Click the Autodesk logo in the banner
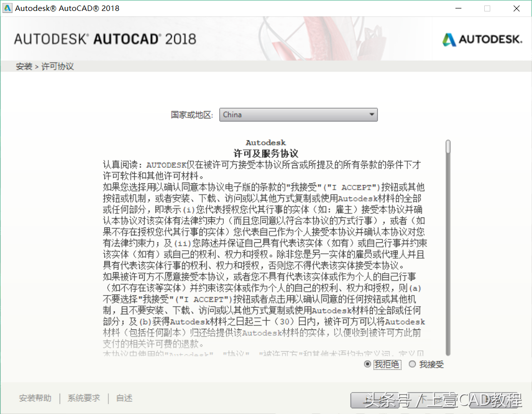532x414 pixels. (x=482, y=39)
